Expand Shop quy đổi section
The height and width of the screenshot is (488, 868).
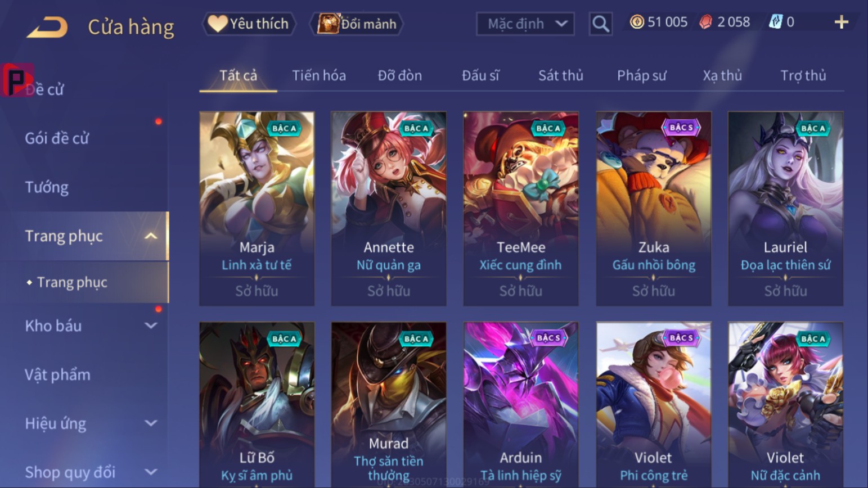(x=151, y=472)
